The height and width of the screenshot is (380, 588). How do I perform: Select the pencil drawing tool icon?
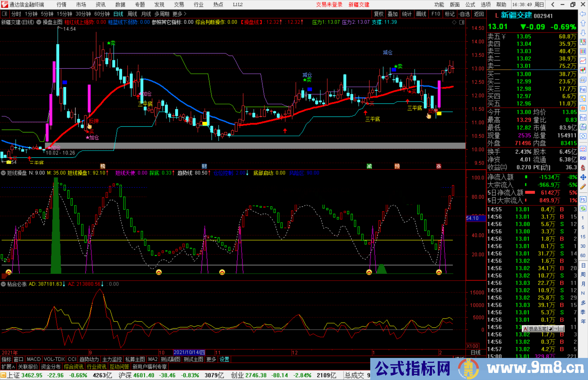click(583, 187)
